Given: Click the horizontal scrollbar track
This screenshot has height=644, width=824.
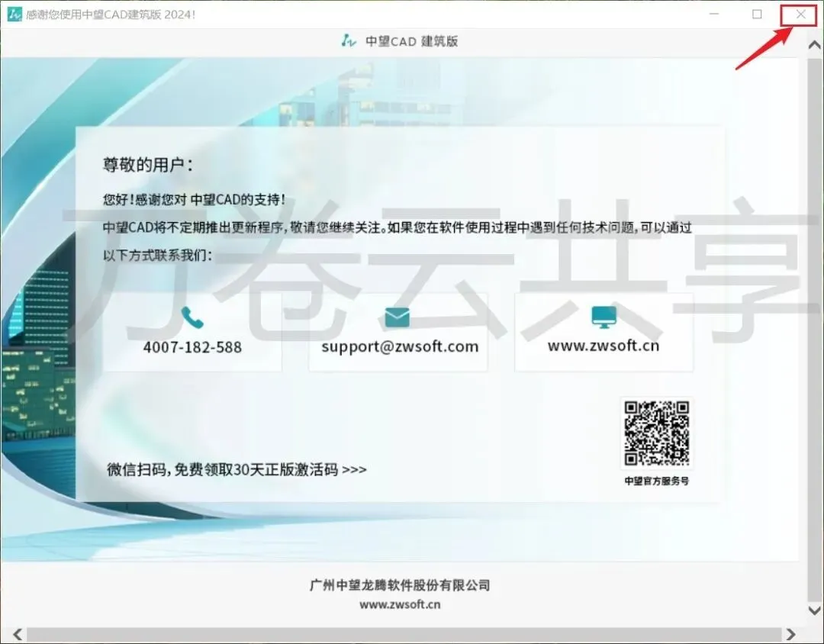Looking at the screenshot, I should pyautogui.click(x=404, y=635).
